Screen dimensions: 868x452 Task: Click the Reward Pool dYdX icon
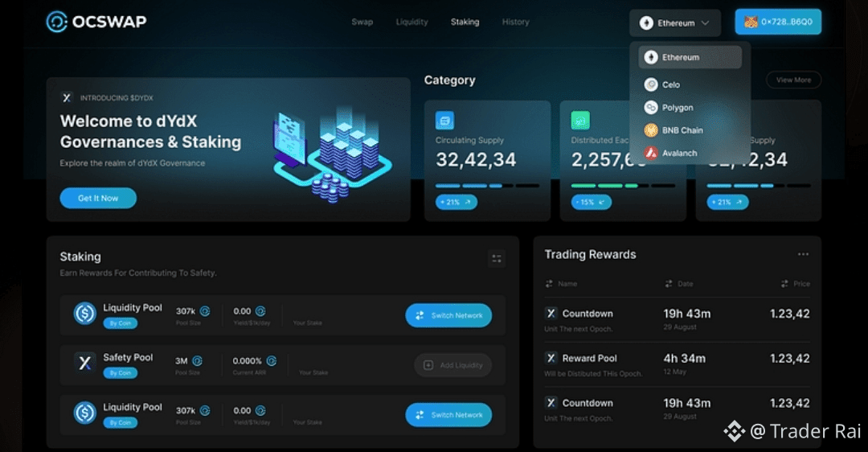click(x=551, y=358)
